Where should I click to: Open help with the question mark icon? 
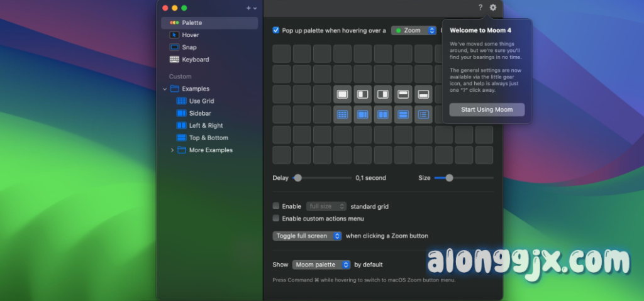pos(480,8)
